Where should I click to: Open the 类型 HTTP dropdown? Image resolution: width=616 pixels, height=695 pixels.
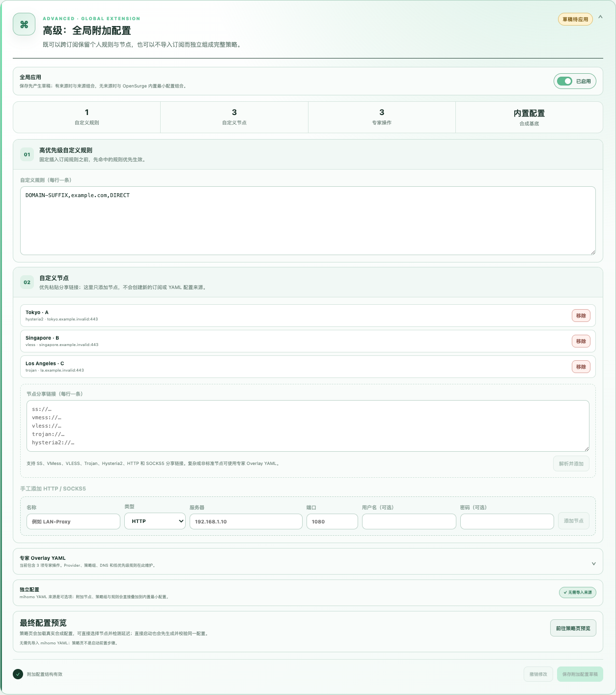pos(155,521)
